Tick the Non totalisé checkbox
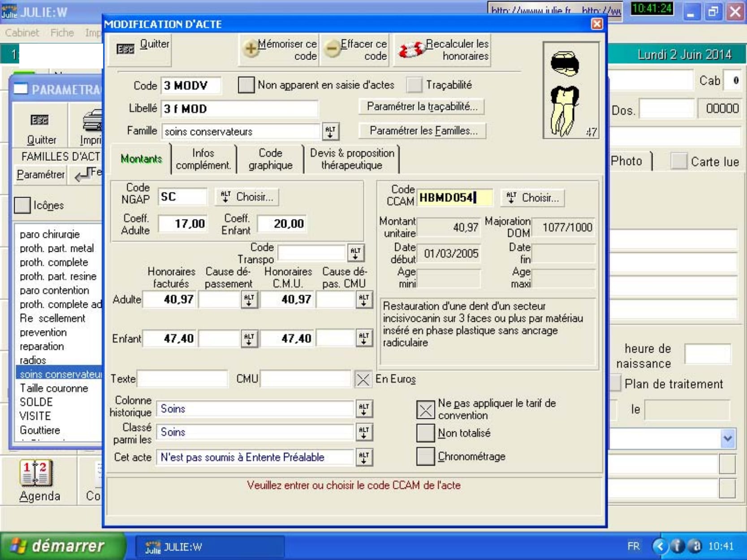This screenshot has height=560, width=747. pos(425,433)
